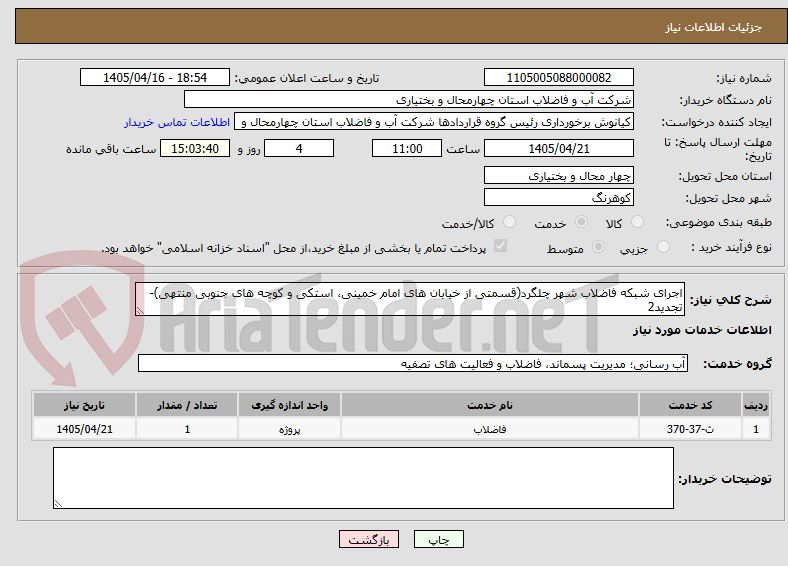Open اطلاعات تماس خریدار link

(177, 122)
